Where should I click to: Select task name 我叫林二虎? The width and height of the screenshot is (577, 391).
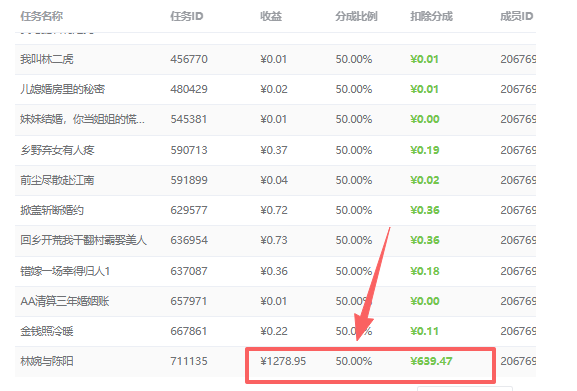pyautogui.click(x=47, y=59)
